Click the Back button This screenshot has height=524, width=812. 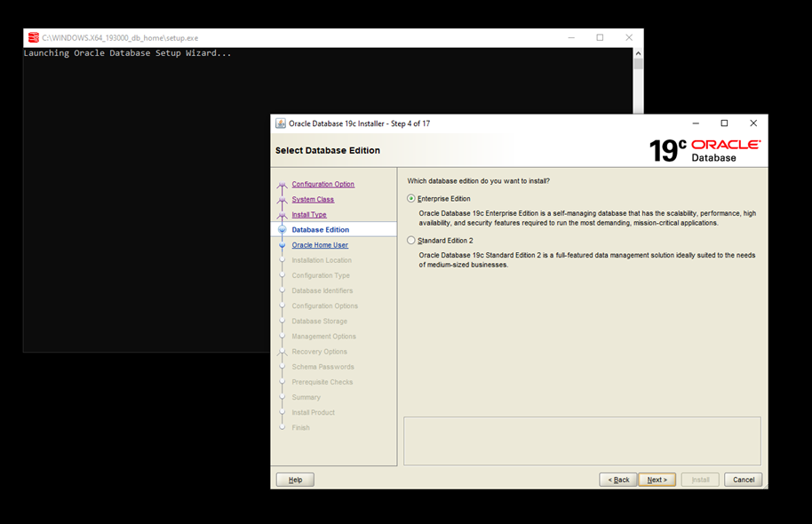(x=618, y=480)
